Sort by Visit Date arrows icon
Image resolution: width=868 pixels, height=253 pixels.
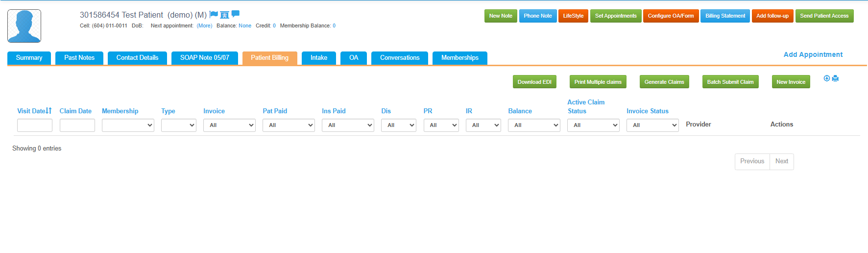[48, 111]
